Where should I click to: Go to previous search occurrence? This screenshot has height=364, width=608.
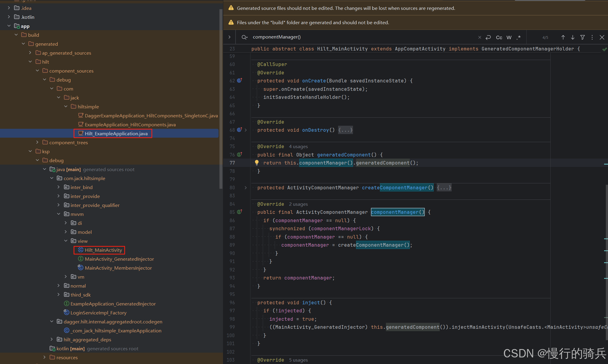[563, 37]
